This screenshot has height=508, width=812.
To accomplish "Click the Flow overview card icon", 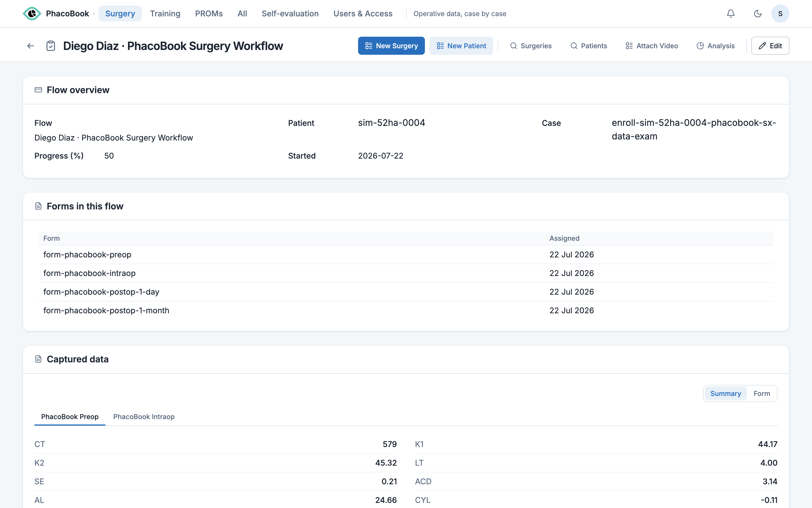I will click(38, 90).
